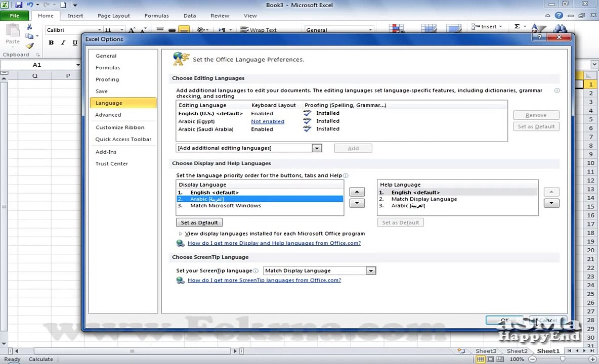Open the General number format dropdown
The height and width of the screenshot is (364, 599).
tap(370, 30)
